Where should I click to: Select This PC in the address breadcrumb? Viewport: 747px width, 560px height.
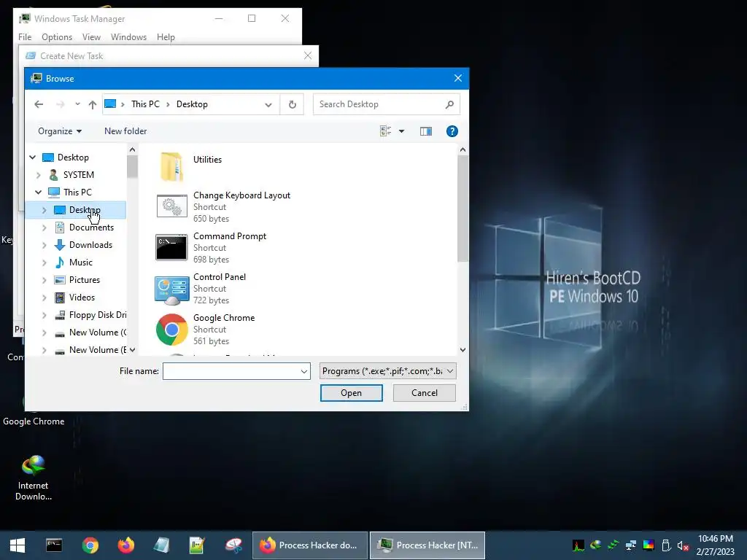coord(145,104)
